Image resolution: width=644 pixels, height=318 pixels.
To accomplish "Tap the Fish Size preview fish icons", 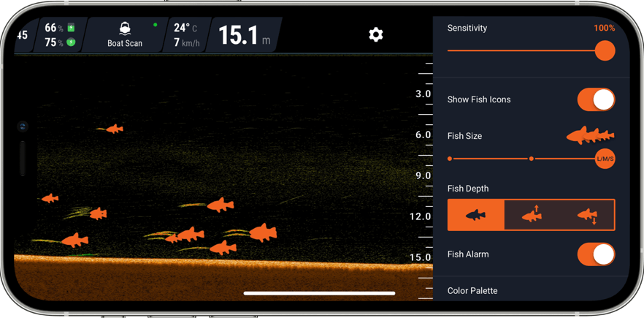I will 590,136.
